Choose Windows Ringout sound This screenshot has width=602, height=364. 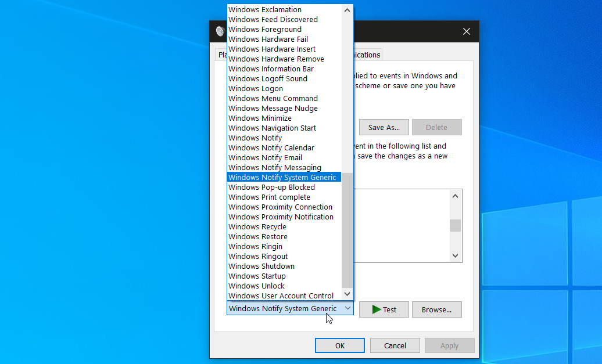coord(284,257)
